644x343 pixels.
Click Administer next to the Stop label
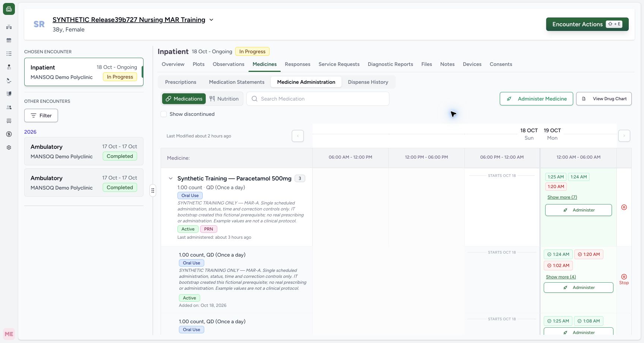point(578,288)
